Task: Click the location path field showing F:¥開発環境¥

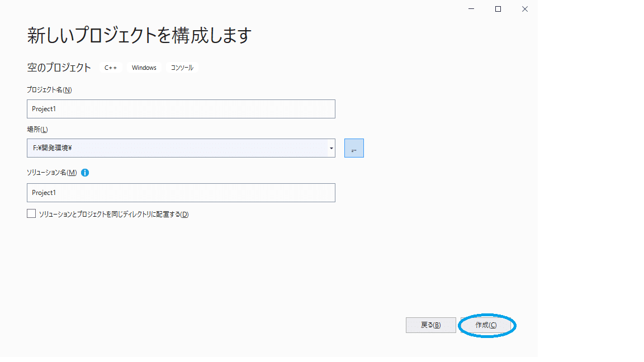Action: [x=168, y=147]
